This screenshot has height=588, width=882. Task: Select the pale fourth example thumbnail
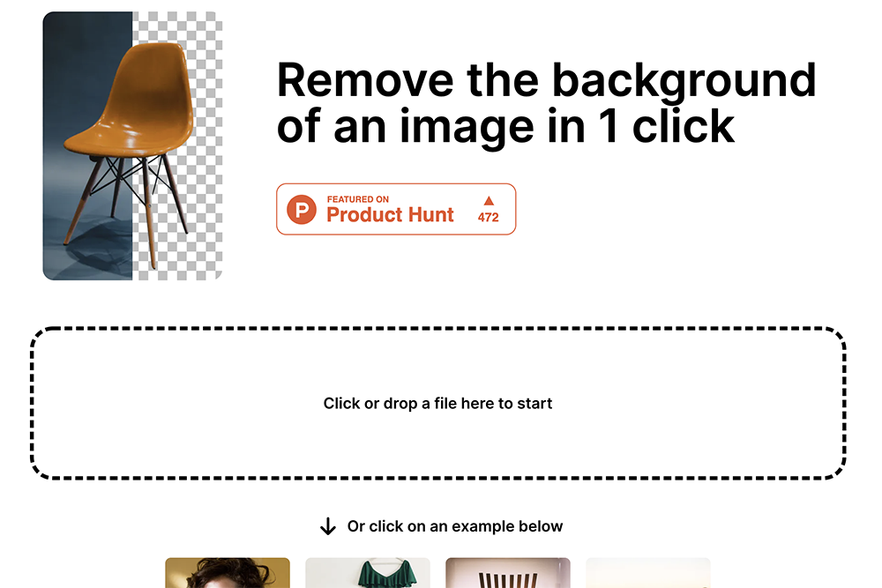(648, 573)
